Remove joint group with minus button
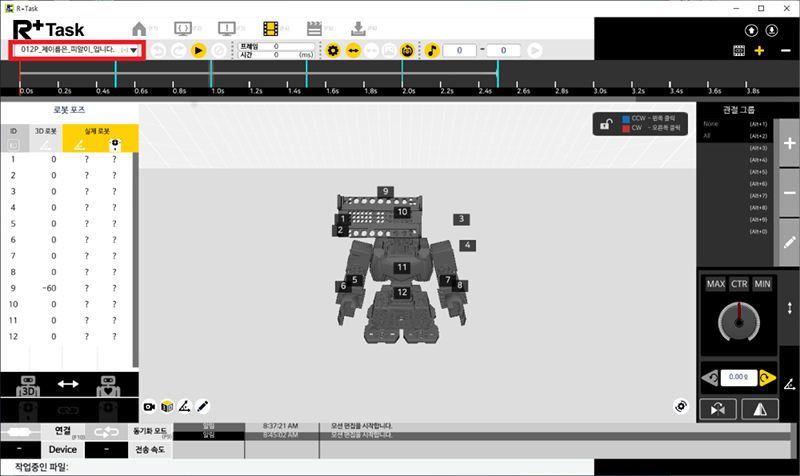 [789, 190]
